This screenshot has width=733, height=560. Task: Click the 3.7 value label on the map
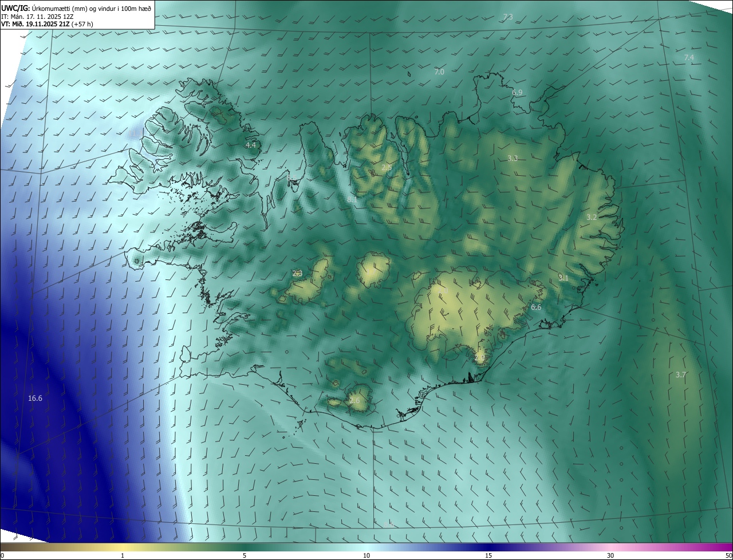pyautogui.click(x=681, y=375)
